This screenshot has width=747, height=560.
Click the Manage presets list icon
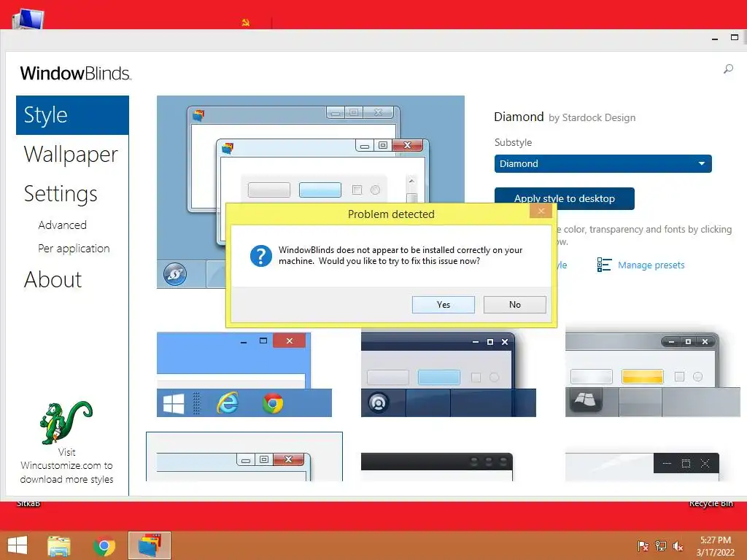click(604, 265)
